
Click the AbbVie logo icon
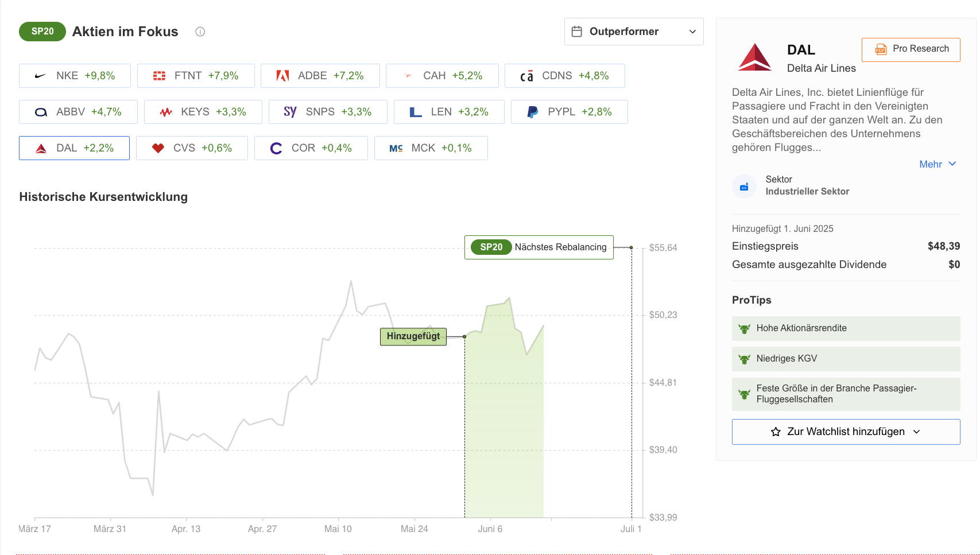(x=41, y=112)
